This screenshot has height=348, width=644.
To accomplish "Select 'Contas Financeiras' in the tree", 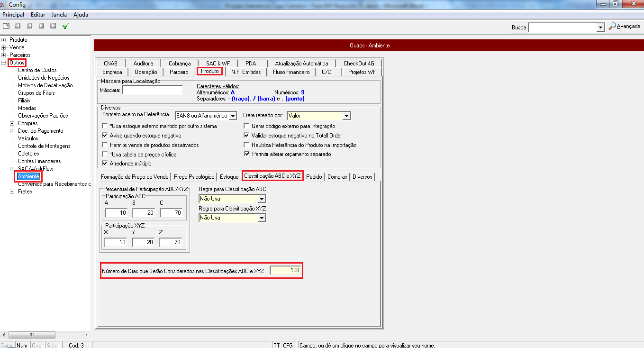I will 39,161.
